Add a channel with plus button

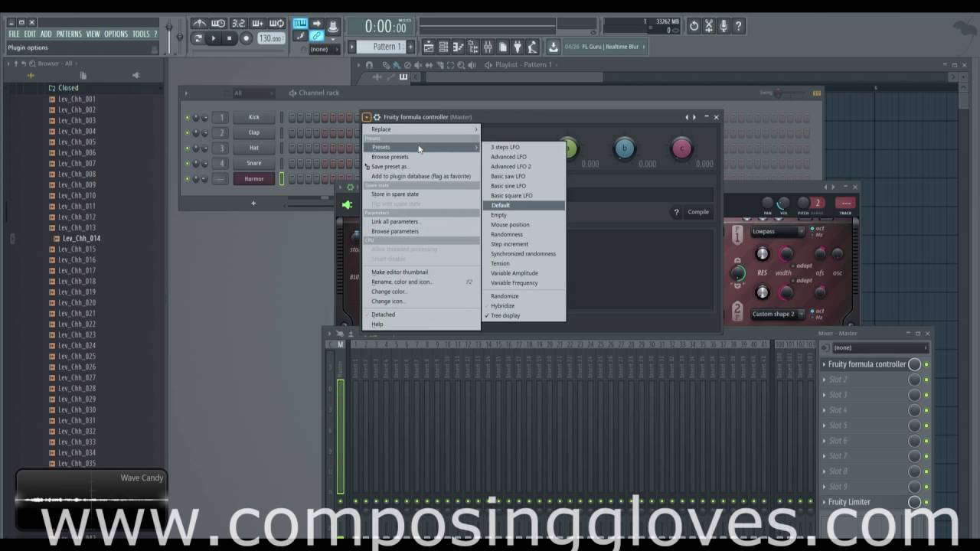point(253,203)
